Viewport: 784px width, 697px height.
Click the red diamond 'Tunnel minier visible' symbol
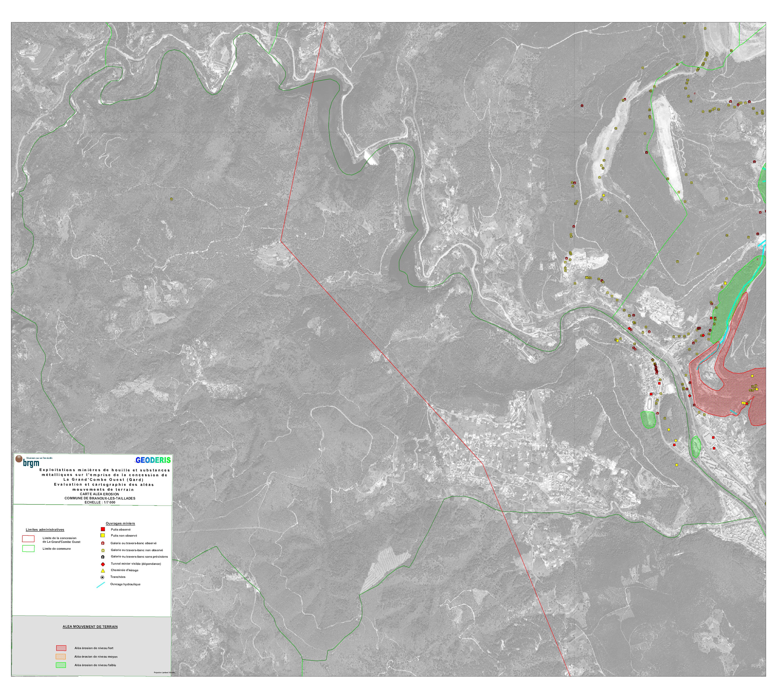(103, 564)
